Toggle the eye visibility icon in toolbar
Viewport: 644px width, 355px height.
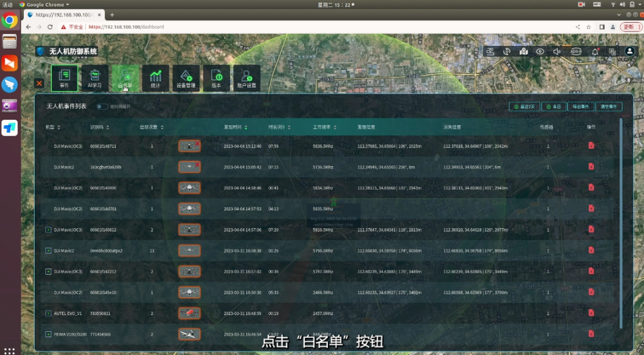pos(540,52)
